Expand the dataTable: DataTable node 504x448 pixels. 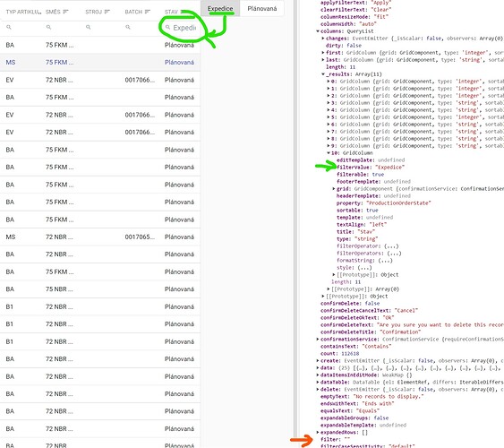pyautogui.click(x=318, y=382)
